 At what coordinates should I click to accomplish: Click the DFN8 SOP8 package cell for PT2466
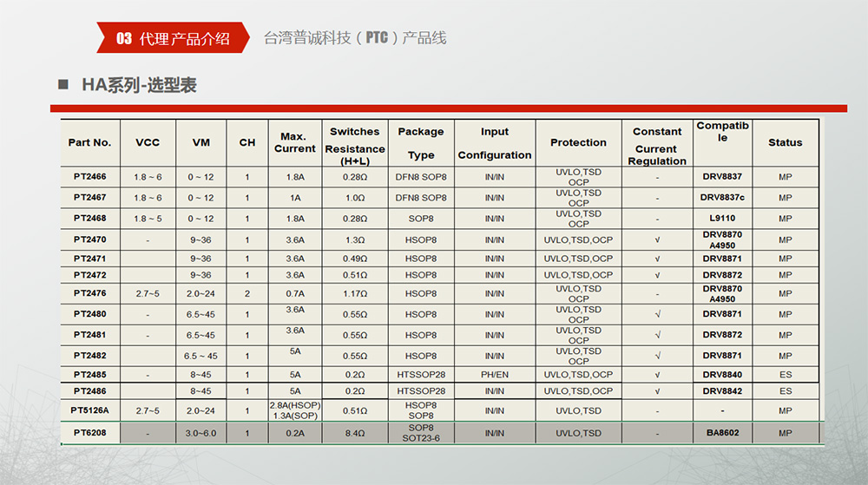421,177
